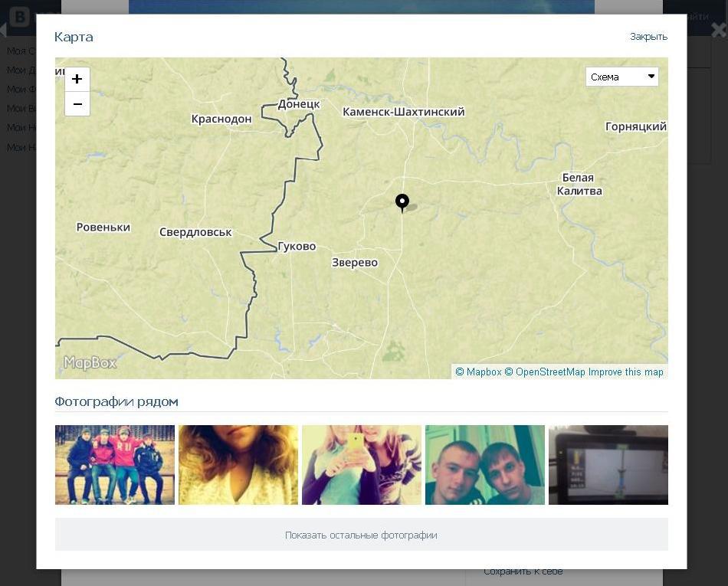Open the photo of two young men

(485, 465)
